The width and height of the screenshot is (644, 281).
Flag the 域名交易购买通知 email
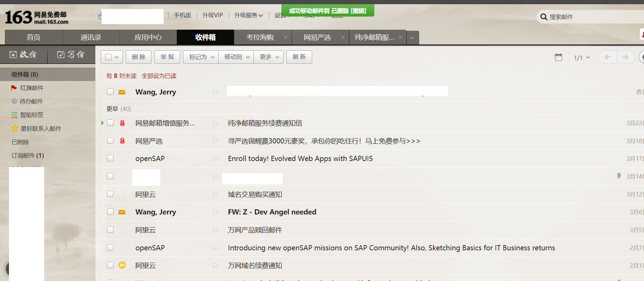pos(216,195)
